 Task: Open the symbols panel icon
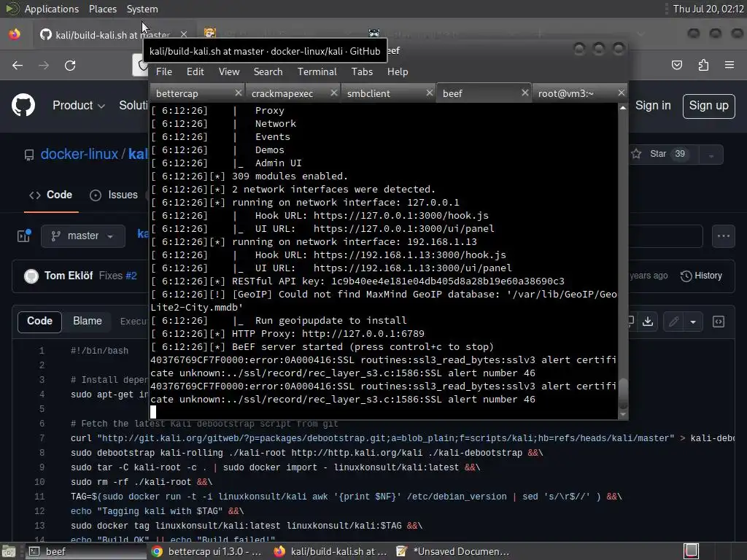coord(719,322)
